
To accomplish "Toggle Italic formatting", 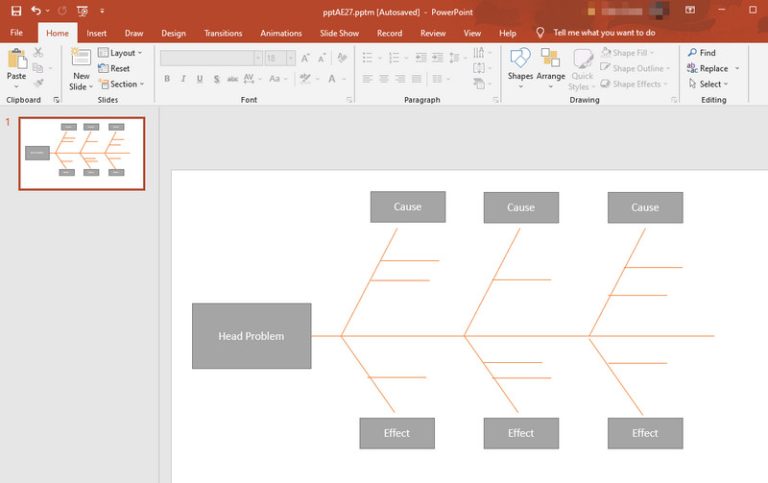I will (183, 79).
